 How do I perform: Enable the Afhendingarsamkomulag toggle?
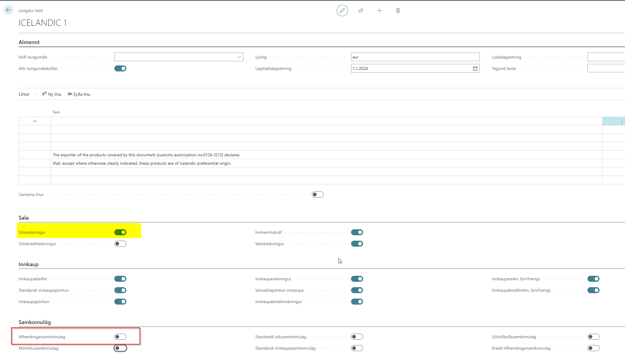pyautogui.click(x=120, y=337)
